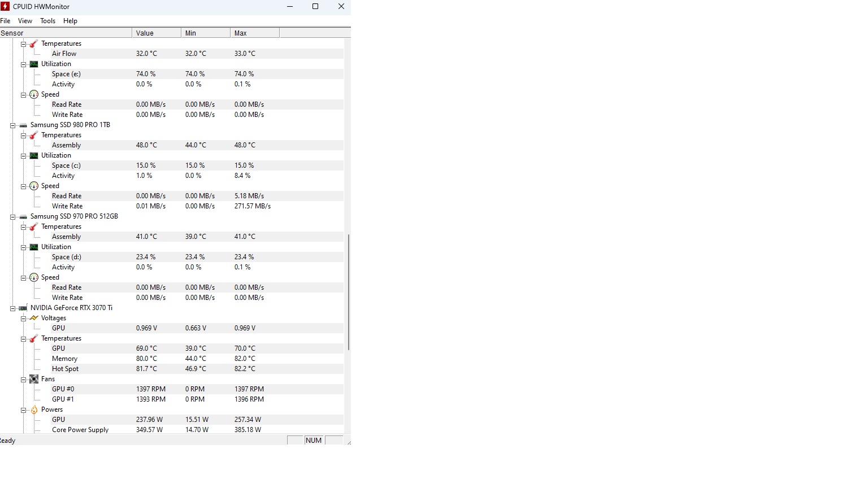
Task: Open the Help menu
Action: pyautogui.click(x=70, y=21)
